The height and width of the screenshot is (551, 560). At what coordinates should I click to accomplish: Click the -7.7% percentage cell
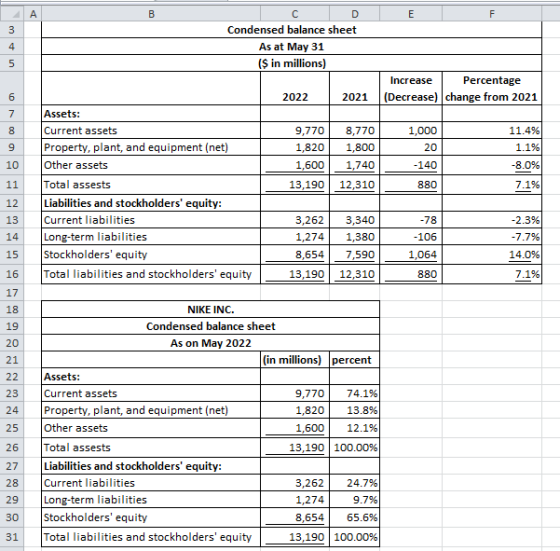(492, 236)
